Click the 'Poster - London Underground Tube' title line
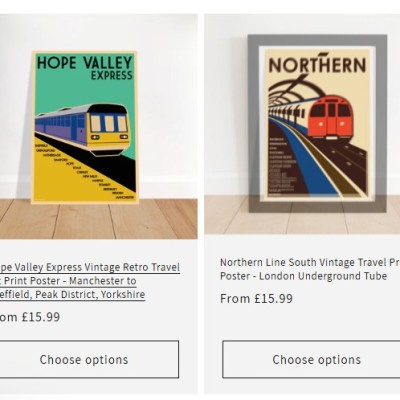400x400 pixels. [303, 276]
